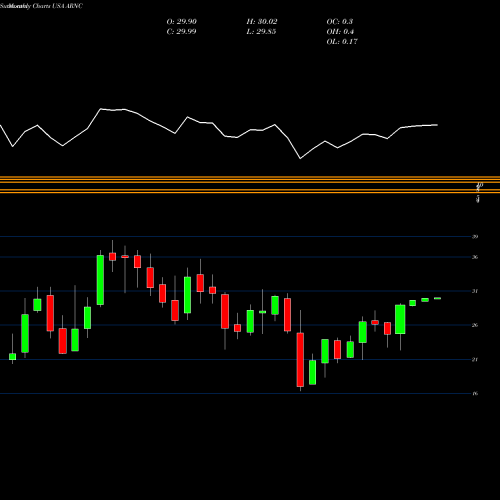500x500 pixels.
Task: Click the price axis label 39
Action: (x=475, y=237)
